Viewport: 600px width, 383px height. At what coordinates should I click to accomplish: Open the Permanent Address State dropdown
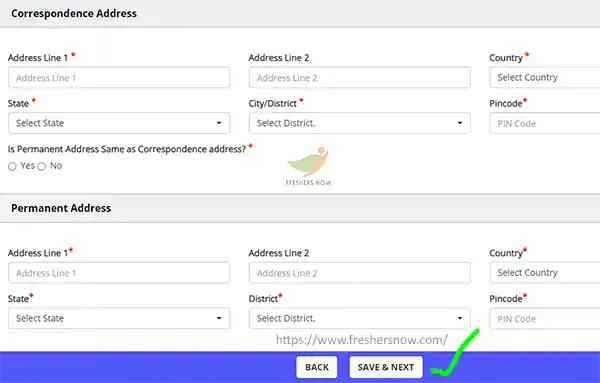tap(119, 318)
